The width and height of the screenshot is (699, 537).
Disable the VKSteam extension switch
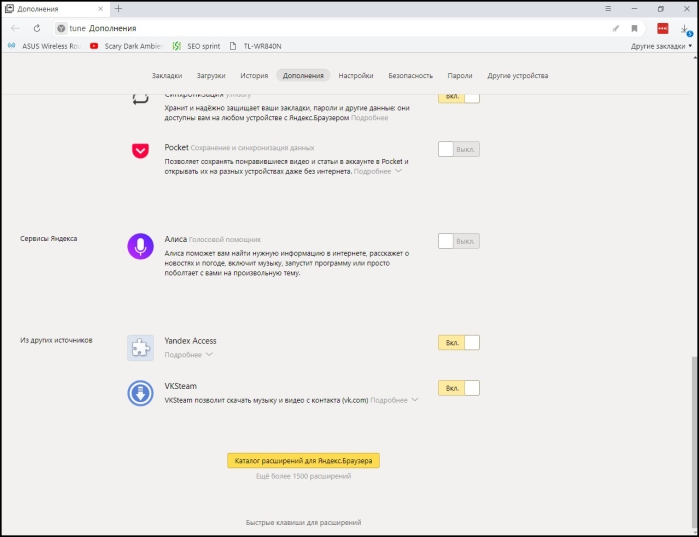pos(459,388)
